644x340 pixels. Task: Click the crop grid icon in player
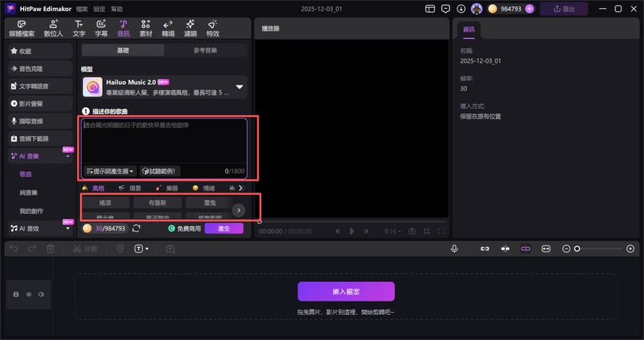(427, 231)
